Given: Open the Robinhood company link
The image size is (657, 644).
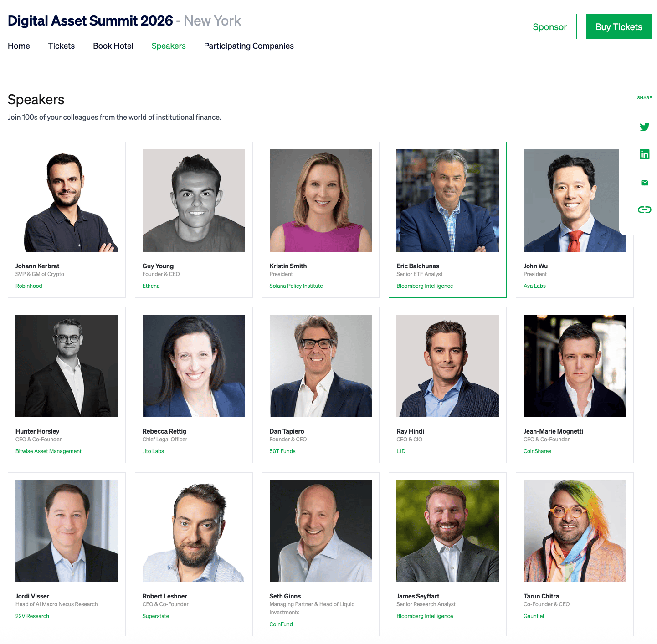Looking at the screenshot, I should [29, 286].
